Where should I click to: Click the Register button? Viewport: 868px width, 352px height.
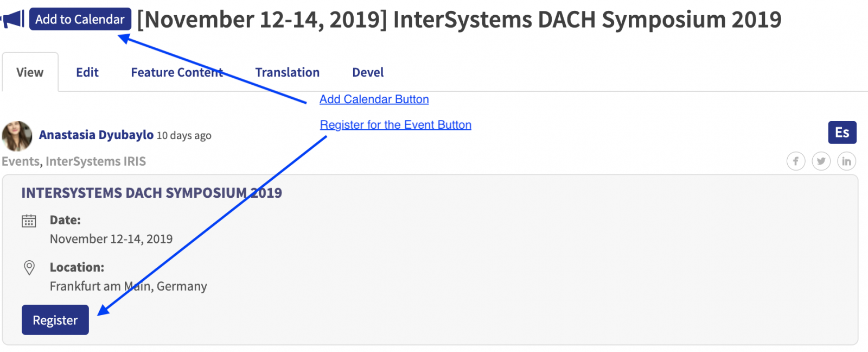point(55,320)
